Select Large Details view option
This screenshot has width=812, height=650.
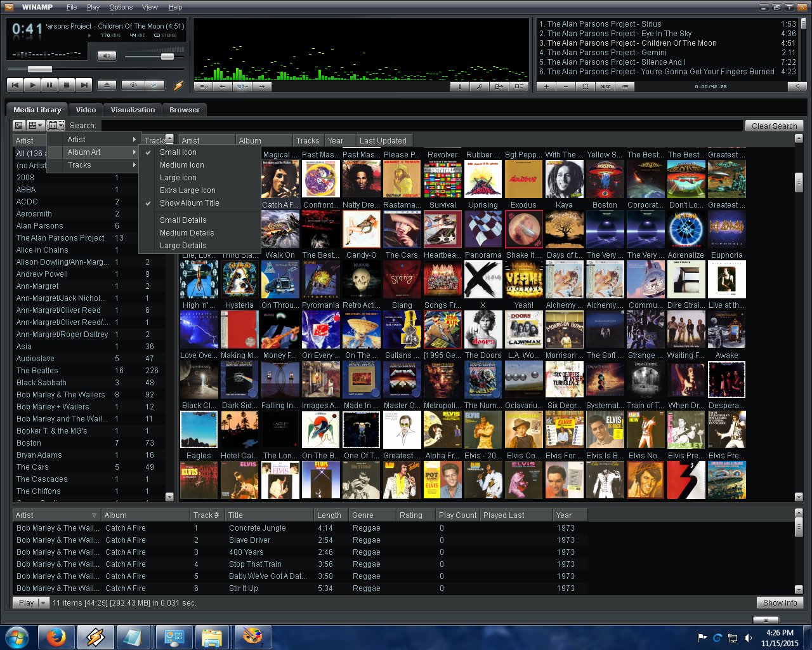pos(200,245)
